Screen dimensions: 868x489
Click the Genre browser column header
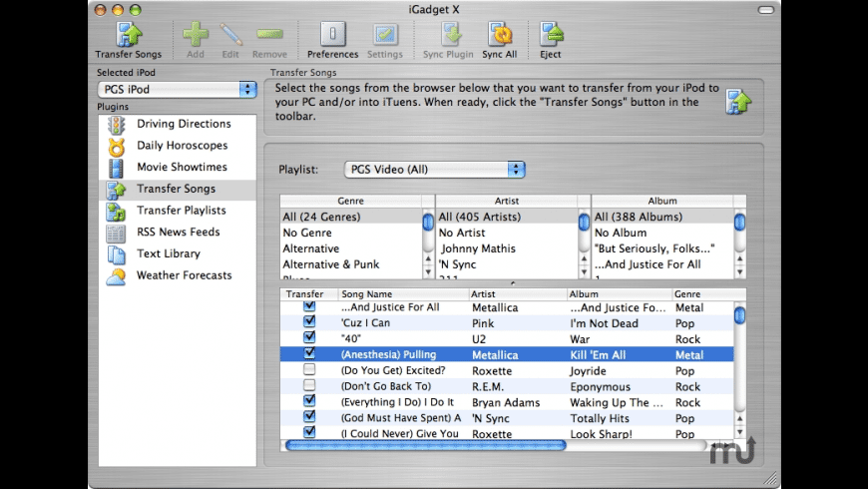click(x=351, y=201)
